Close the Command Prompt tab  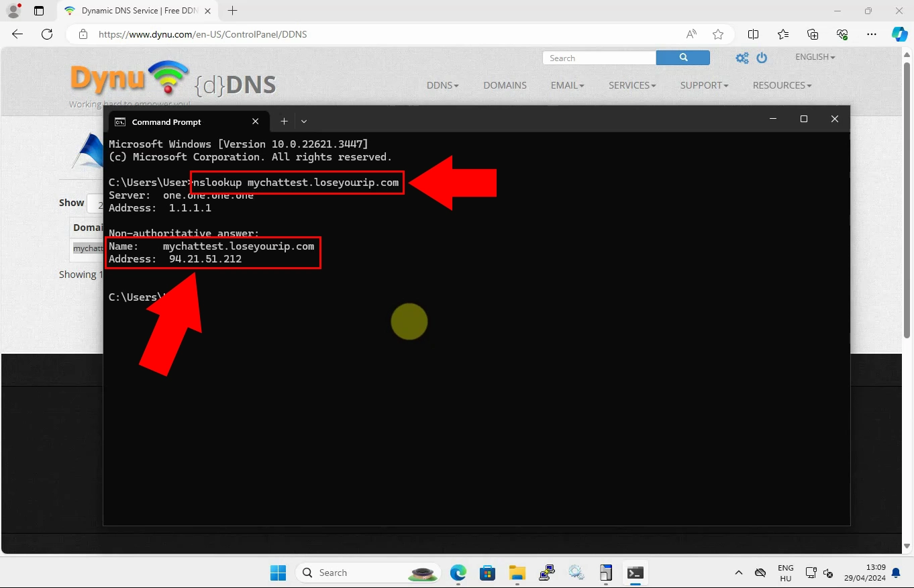click(256, 121)
